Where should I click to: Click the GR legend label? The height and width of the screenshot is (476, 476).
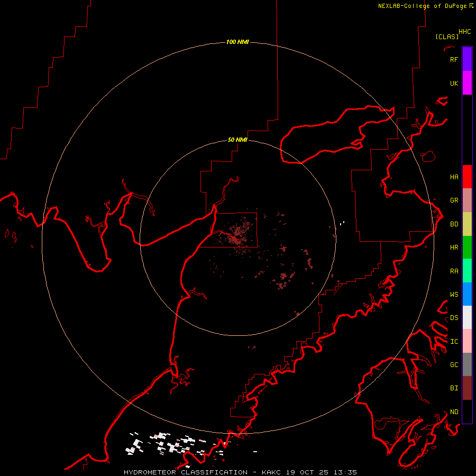click(454, 200)
